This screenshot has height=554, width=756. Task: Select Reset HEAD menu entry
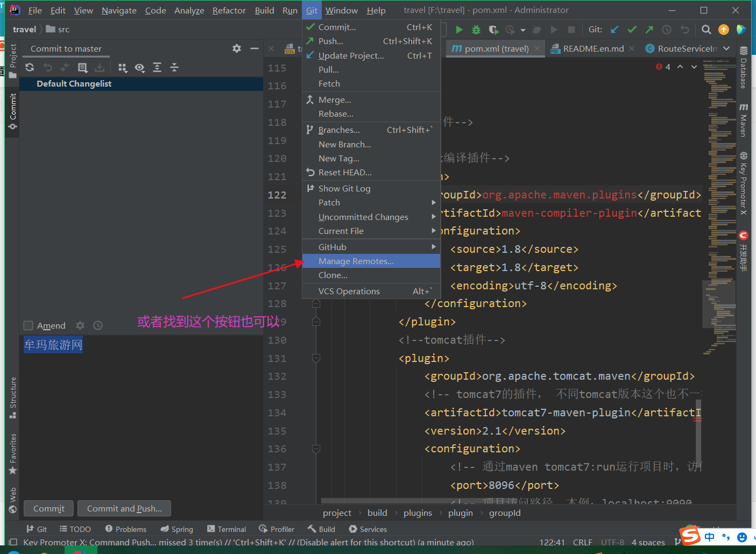[371, 172]
